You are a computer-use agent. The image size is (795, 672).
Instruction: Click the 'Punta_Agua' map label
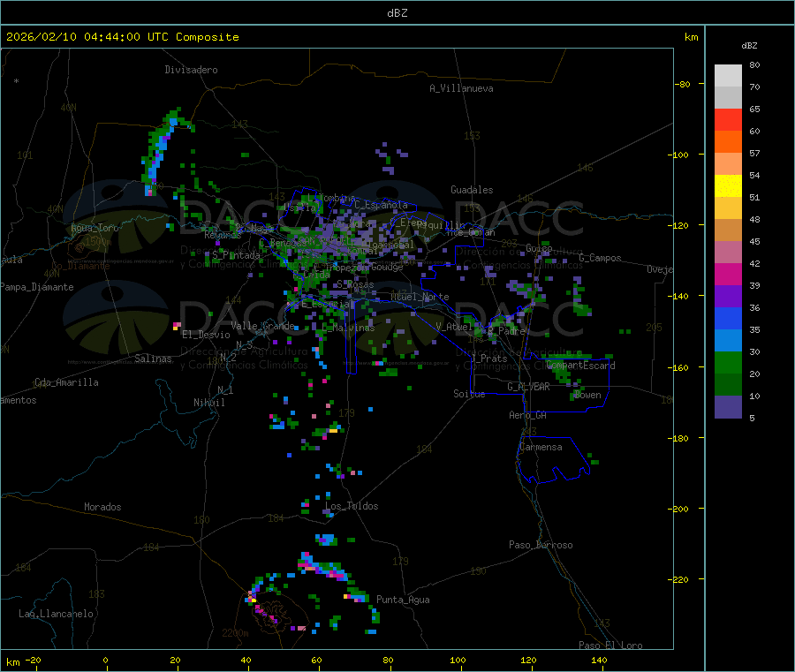click(x=403, y=600)
